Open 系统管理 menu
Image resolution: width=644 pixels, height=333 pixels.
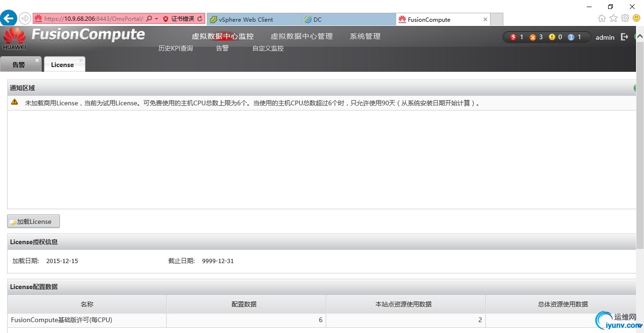(365, 36)
